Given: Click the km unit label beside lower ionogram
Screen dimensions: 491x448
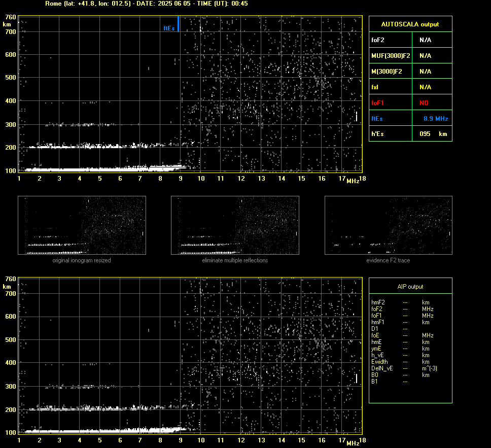Looking at the screenshot, I should (7, 287).
